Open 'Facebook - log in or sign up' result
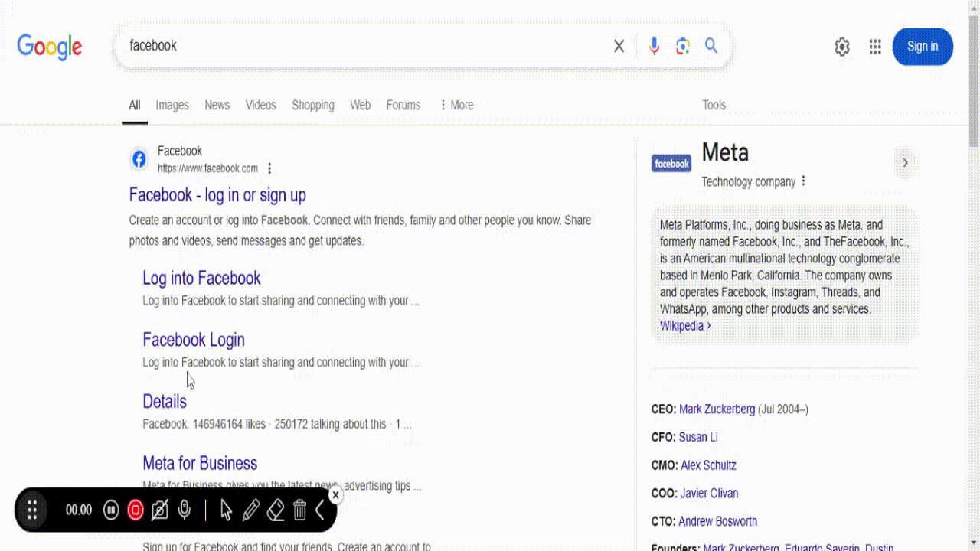 point(217,195)
